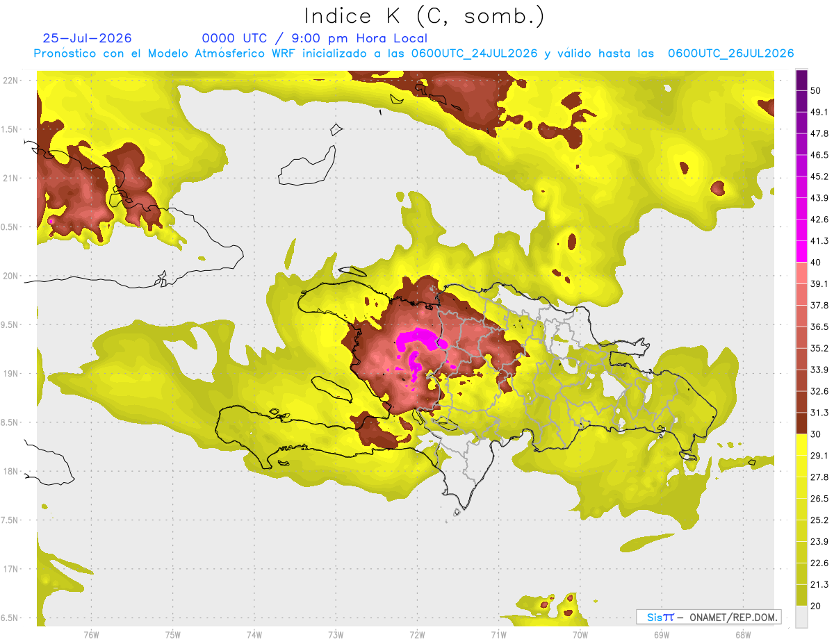This screenshot has height=644, width=834.
Task: Click the "30" value on the color scale
Action: coord(817,434)
